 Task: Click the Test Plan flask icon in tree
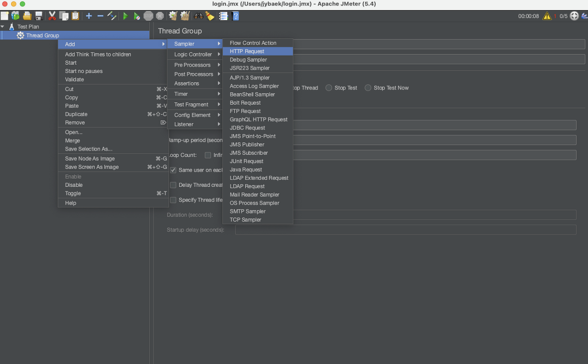pyautogui.click(x=12, y=27)
